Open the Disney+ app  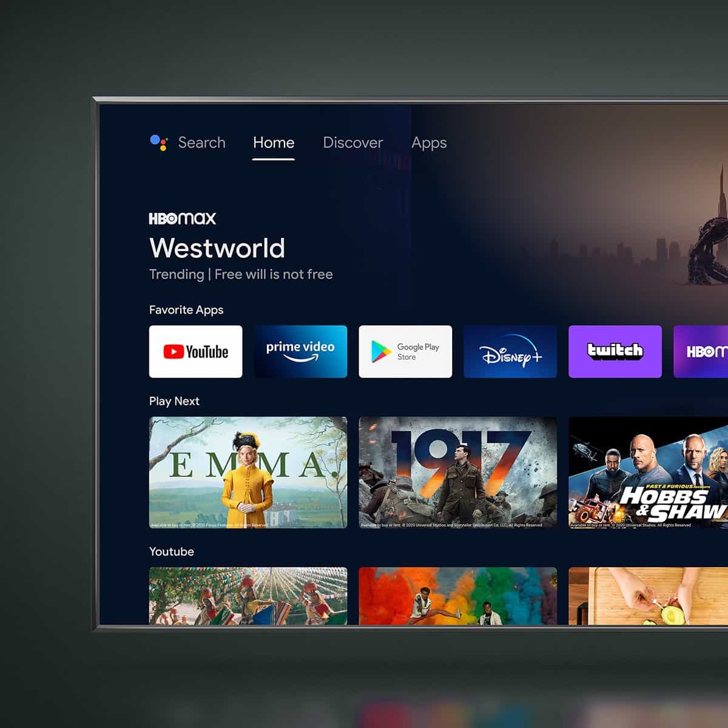tap(510, 352)
